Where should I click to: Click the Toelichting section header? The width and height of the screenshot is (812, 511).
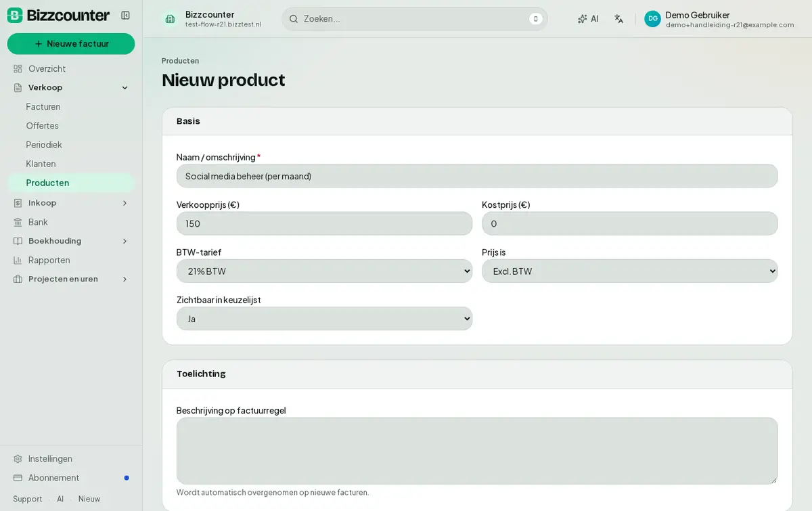click(477, 374)
